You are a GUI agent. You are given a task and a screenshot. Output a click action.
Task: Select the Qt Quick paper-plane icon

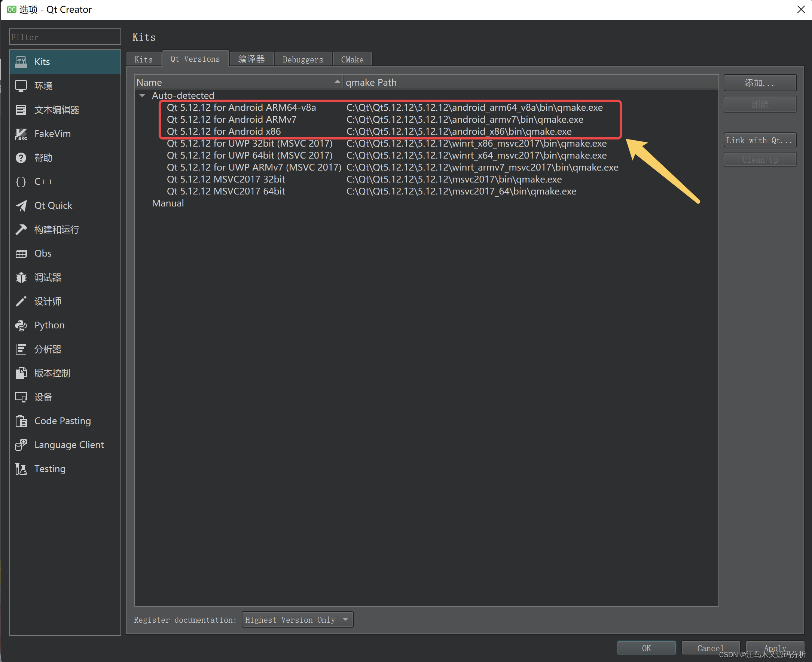pyautogui.click(x=21, y=206)
